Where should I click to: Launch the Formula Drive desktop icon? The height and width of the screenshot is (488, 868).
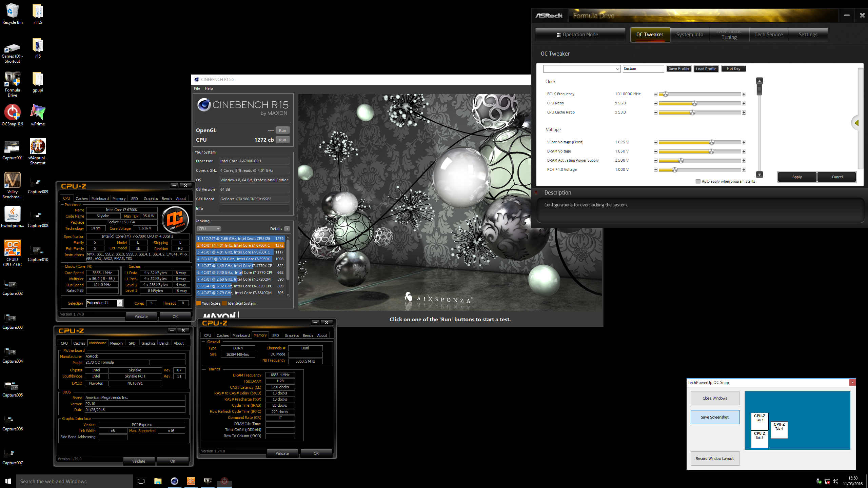click(x=13, y=84)
